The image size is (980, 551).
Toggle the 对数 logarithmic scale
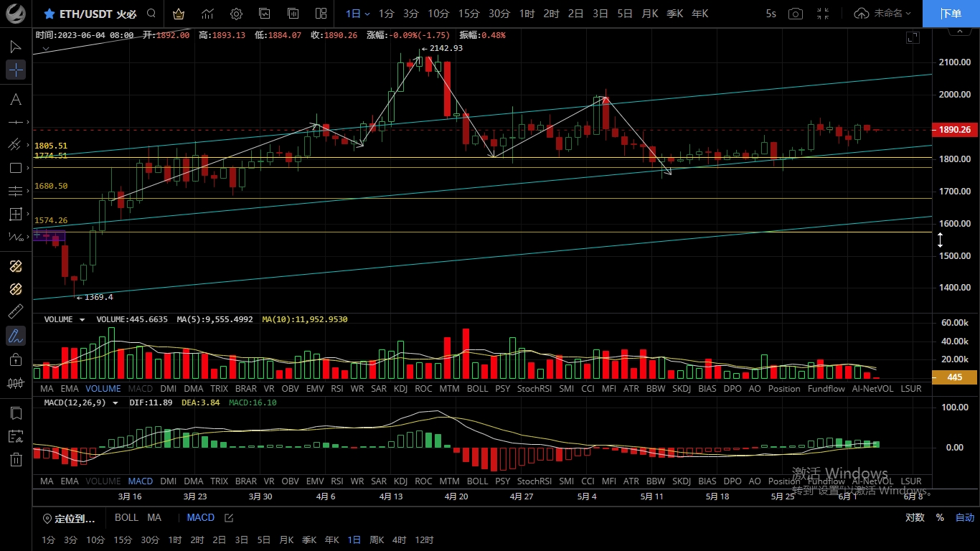915,517
